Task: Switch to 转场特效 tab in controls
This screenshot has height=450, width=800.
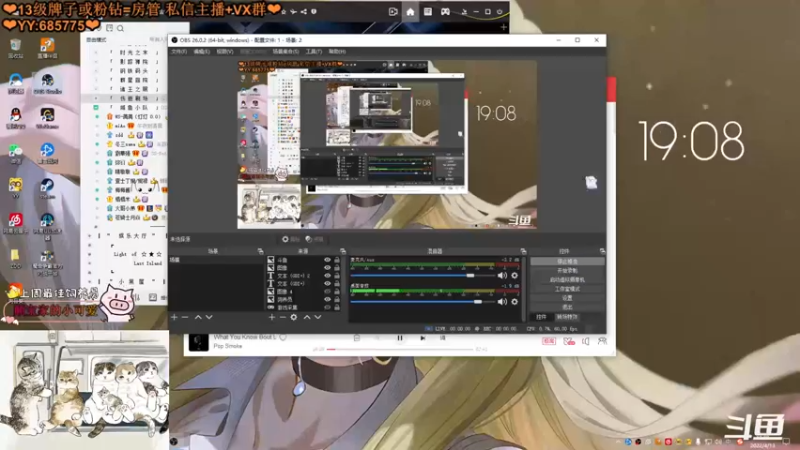Action: pyautogui.click(x=567, y=317)
